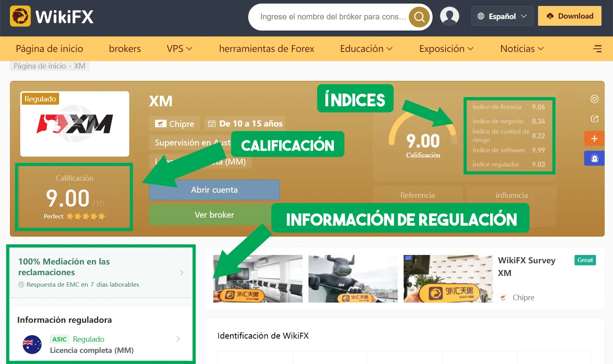Expand the ASIC Regulado row chevron
The height and width of the screenshot is (364, 613).
[178, 339]
